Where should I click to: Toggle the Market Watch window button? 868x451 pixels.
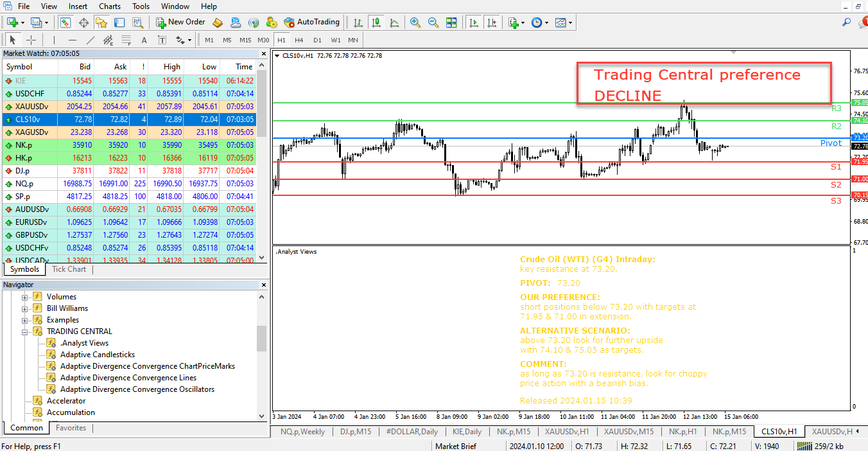click(65, 22)
